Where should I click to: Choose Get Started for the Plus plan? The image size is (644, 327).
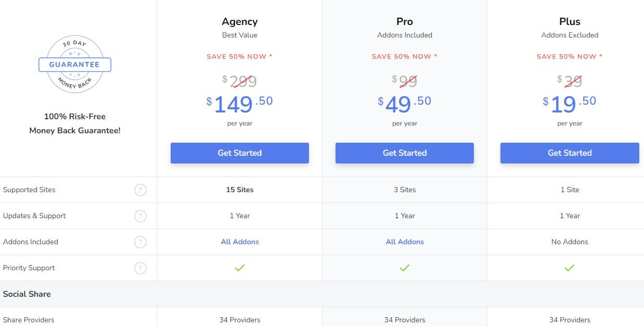(570, 153)
